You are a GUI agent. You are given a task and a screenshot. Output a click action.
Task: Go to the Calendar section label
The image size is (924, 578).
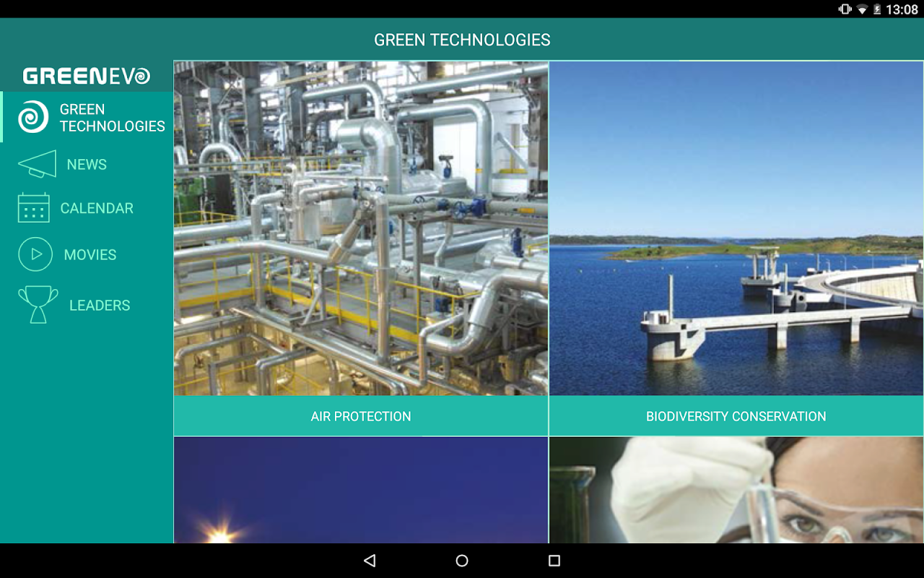click(x=97, y=208)
